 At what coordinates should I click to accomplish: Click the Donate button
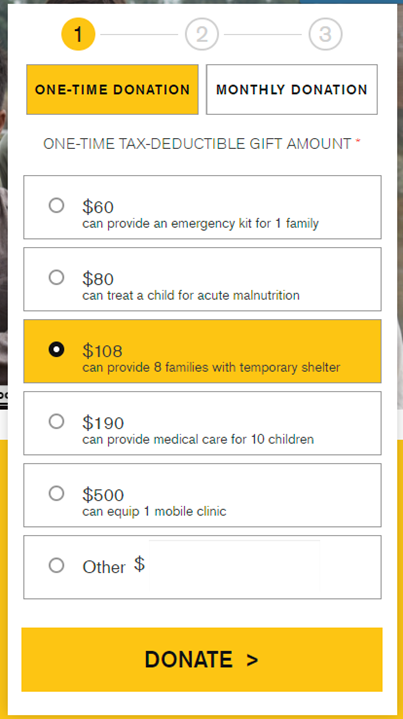202,659
